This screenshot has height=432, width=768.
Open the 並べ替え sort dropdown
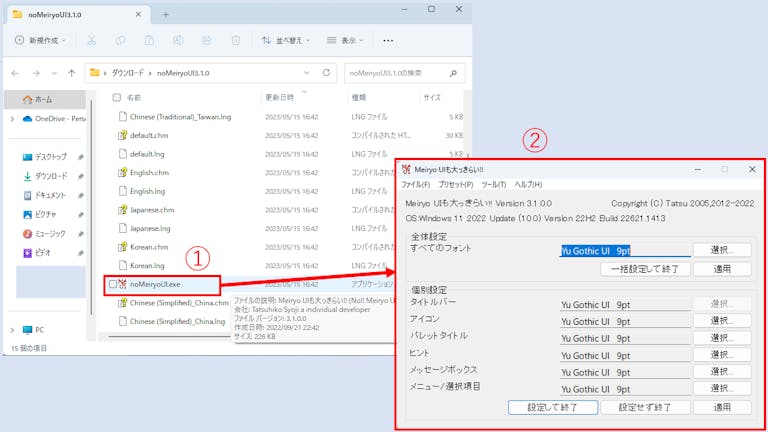click(x=286, y=40)
